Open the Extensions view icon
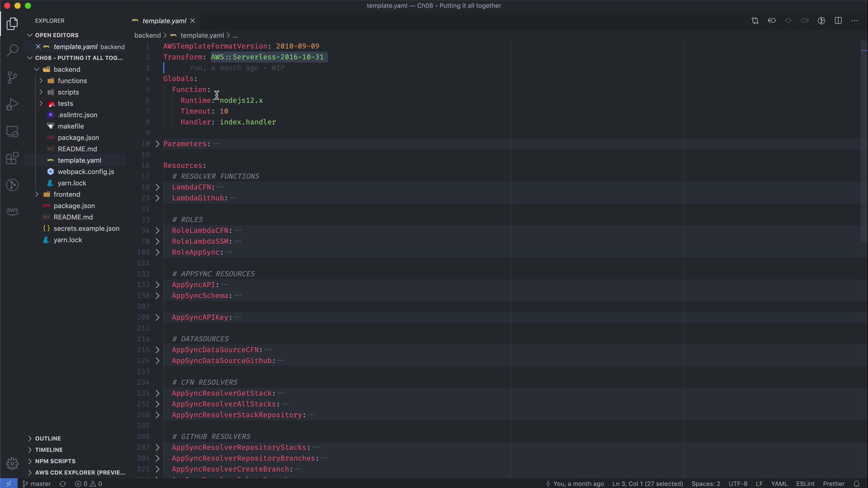868x488 pixels. pos(12,158)
